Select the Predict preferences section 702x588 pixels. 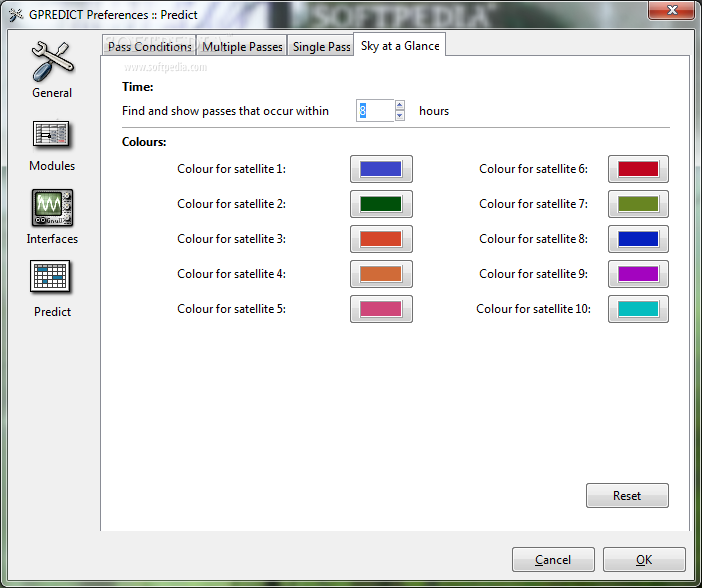coord(52,289)
